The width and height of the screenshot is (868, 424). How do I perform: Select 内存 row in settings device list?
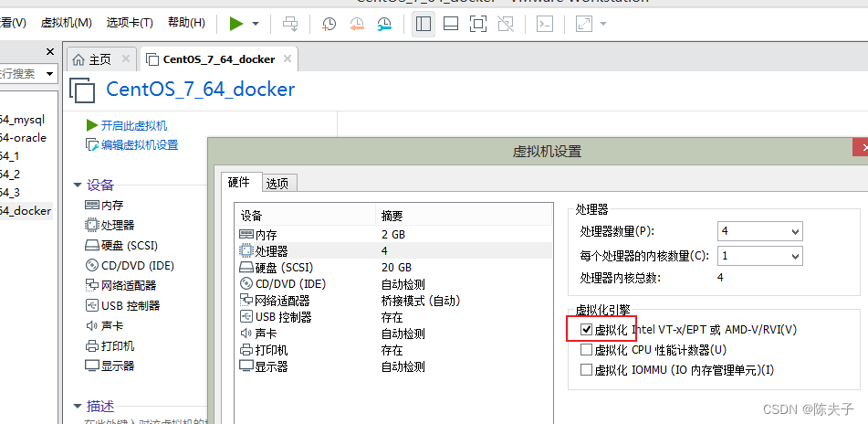pos(393,235)
